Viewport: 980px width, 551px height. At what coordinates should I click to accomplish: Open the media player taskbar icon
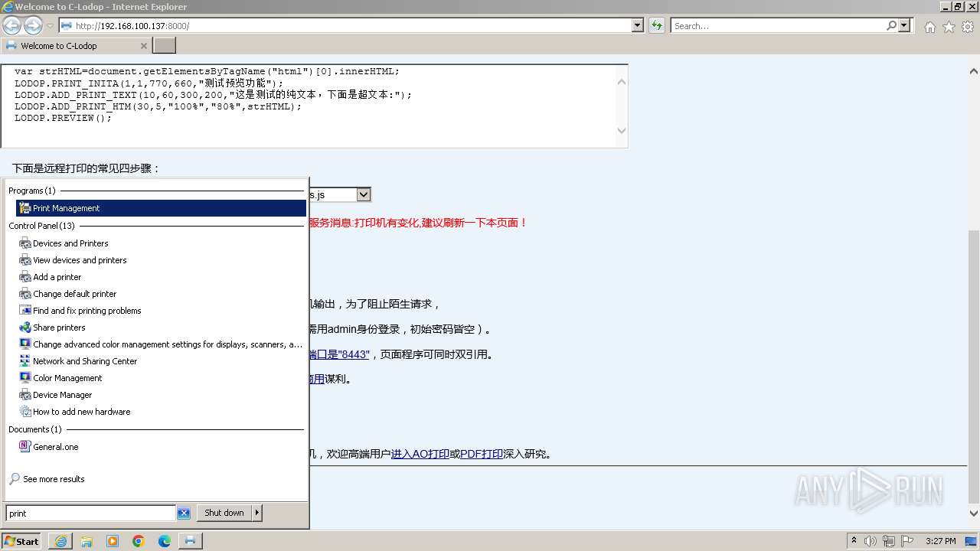tap(113, 541)
